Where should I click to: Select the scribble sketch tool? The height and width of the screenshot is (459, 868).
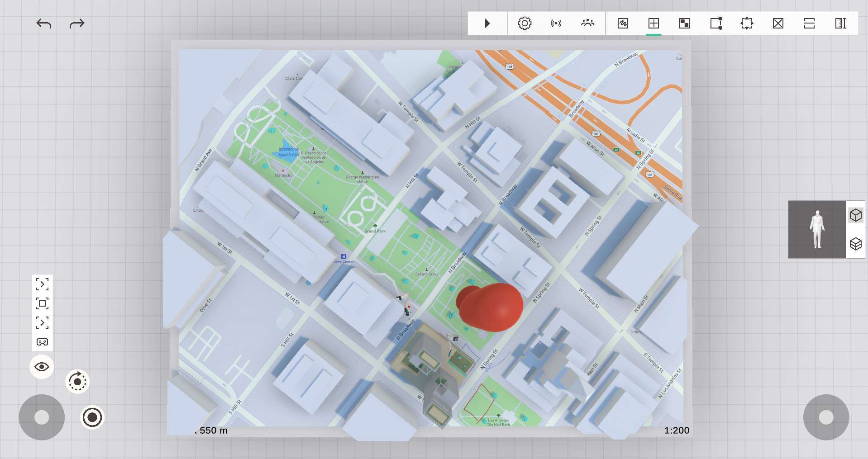point(623,23)
